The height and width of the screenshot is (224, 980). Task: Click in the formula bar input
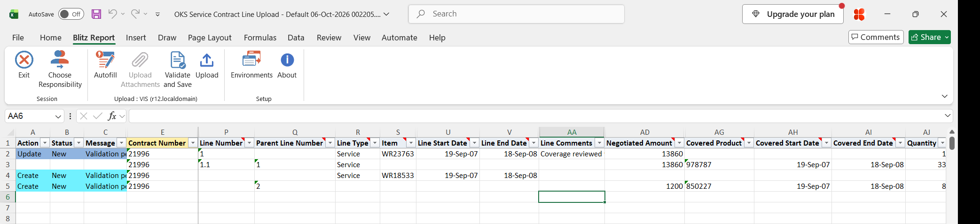535,116
